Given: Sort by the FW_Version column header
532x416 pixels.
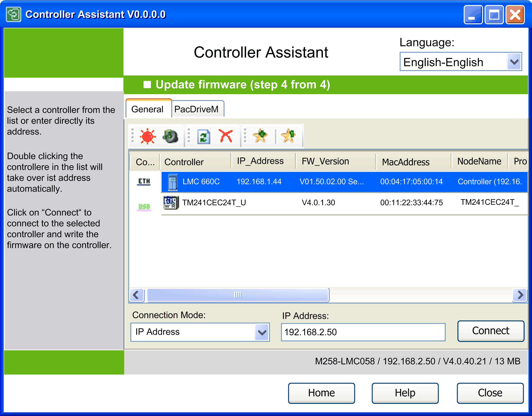Looking at the screenshot, I should (x=335, y=161).
